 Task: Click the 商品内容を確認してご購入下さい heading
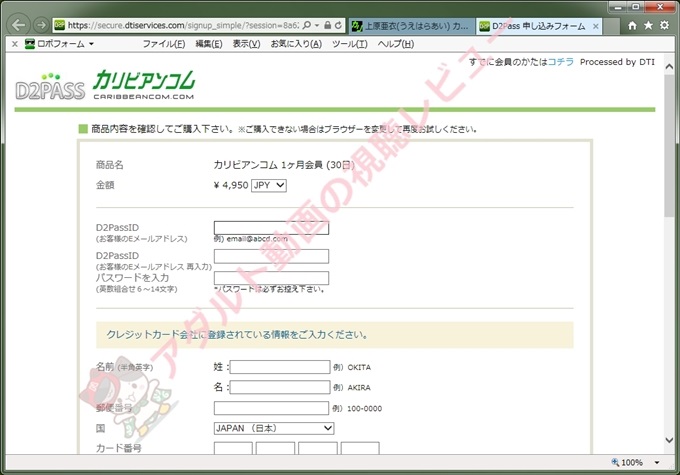163,129
